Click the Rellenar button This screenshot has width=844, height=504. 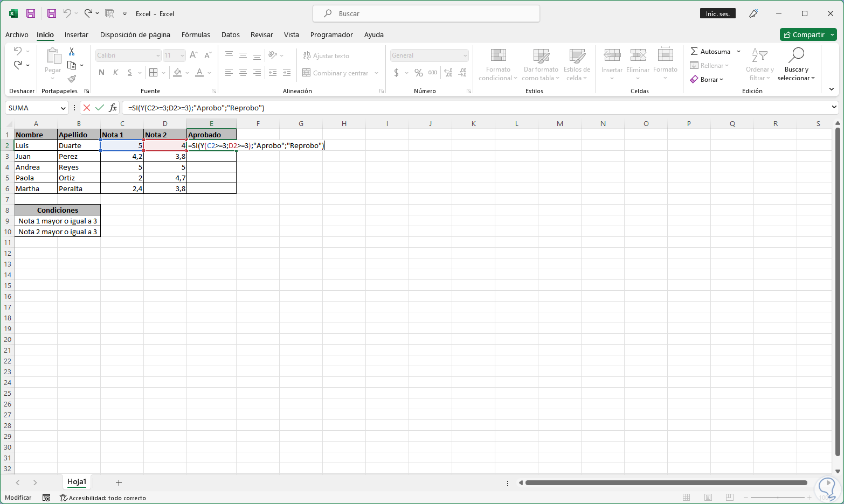point(709,66)
